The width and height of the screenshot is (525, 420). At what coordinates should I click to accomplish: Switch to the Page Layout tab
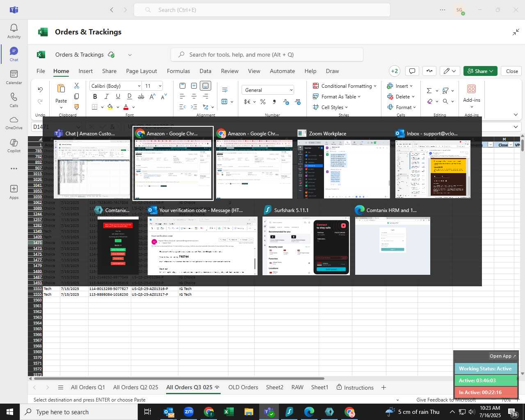click(142, 71)
